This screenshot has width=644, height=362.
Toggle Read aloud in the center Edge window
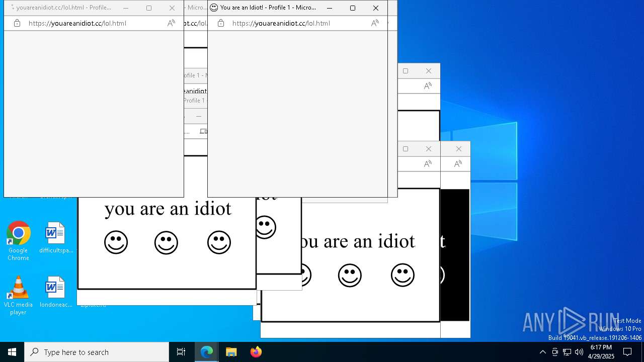[375, 23]
